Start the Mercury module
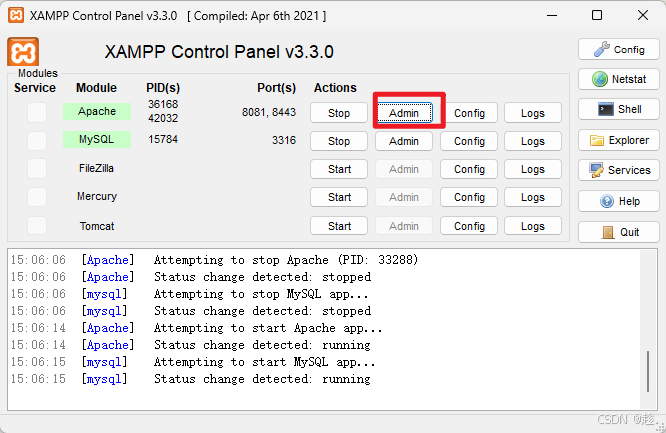The width and height of the screenshot is (666, 433). (x=339, y=197)
